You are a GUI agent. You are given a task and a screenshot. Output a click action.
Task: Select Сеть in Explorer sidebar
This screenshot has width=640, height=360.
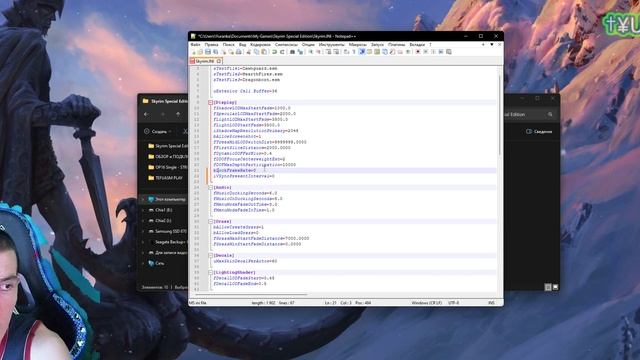coord(156,263)
